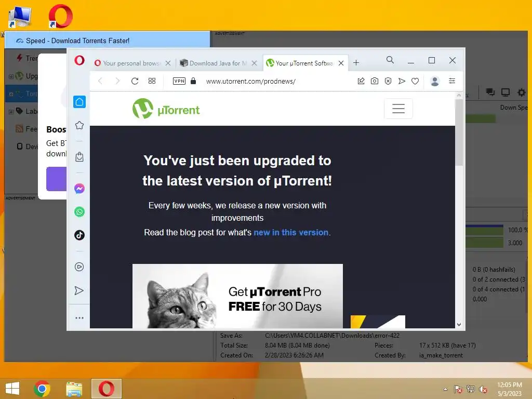Expand the Upgrade node in uTorrent sidebar
This screenshot has width=532, height=399.
11,76
